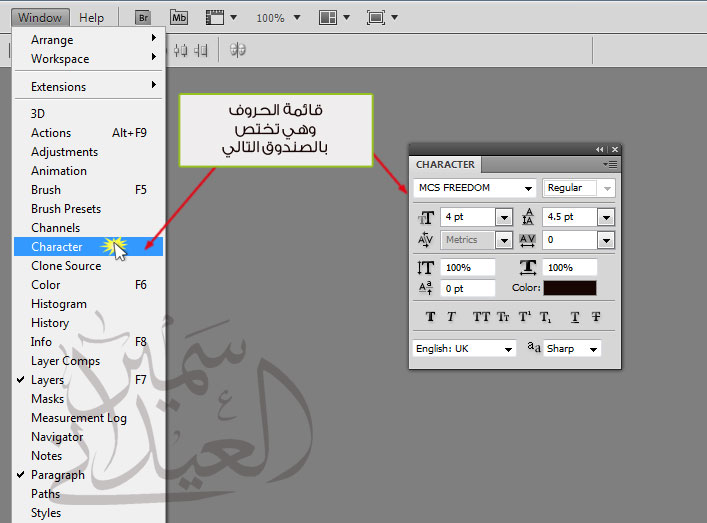The height and width of the screenshot is (523, 707).
Task: Open the Character panel options menu
Action: 611,163
